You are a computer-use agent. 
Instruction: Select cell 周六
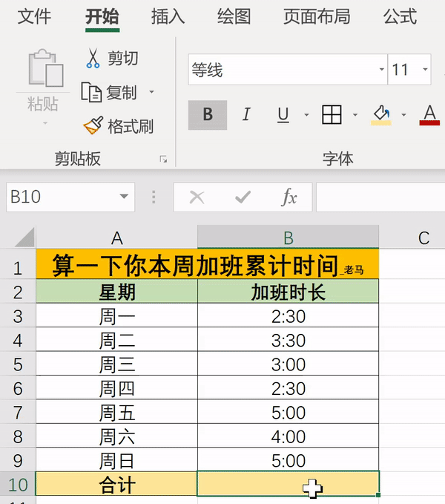pos(117,436)
